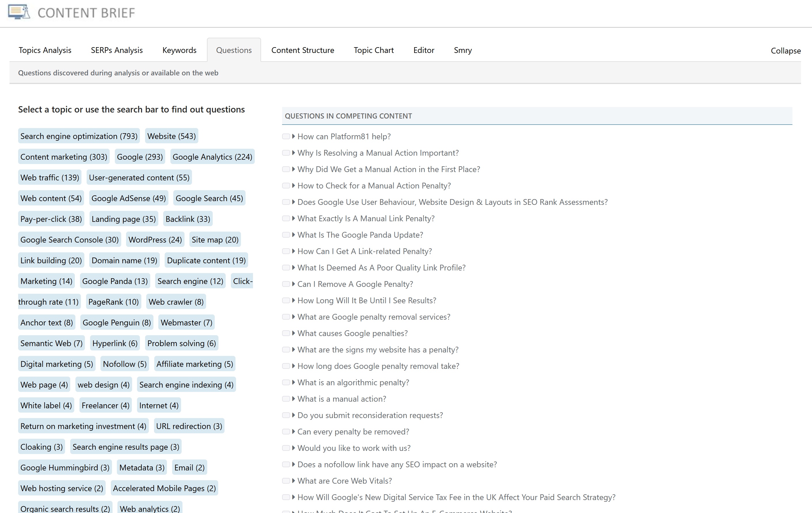Viewport: 812px width, 513px height.
Task: Open the Smry tab
Action: (463, 50)
